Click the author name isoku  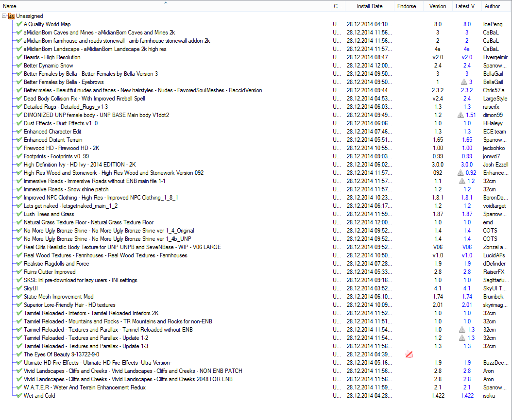489,396
